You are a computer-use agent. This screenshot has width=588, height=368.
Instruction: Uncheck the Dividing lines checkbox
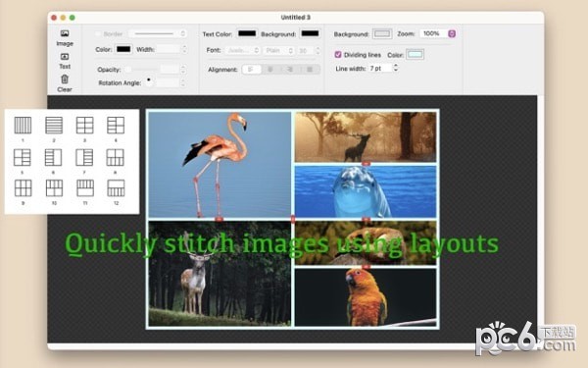coord(338,54)
